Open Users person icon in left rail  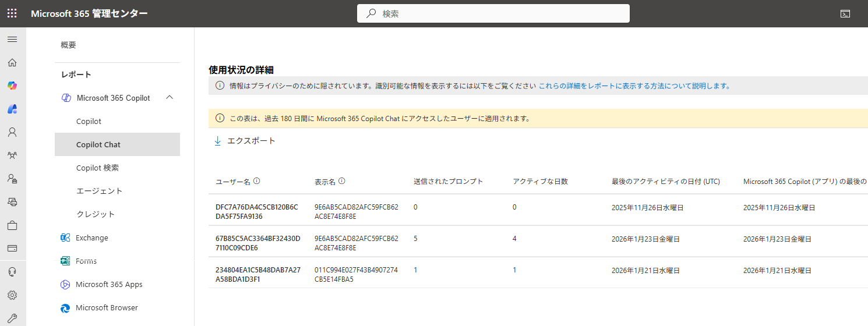12,132
